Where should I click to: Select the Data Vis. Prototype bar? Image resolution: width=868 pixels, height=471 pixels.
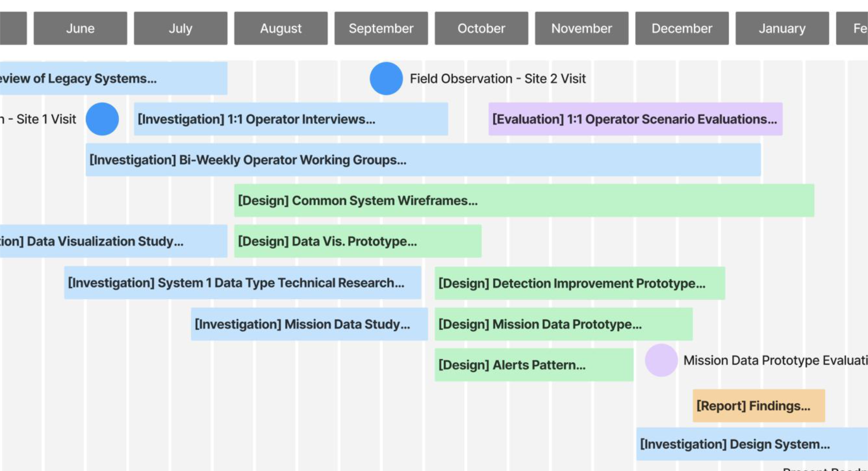tap(357, 241)
